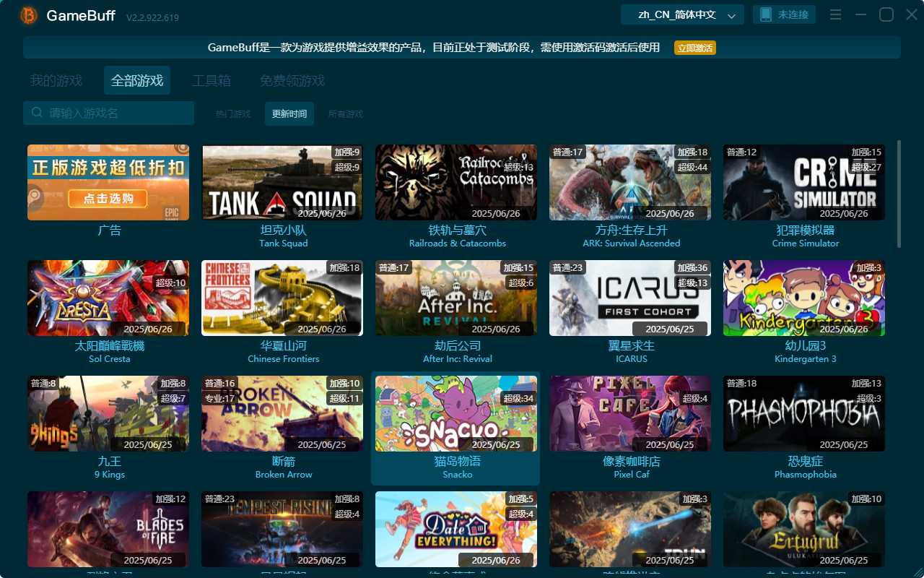This screenshot has height=578, width=924.
Task: Select the 全部游戏 tab
Action: [x=137, y=80]
